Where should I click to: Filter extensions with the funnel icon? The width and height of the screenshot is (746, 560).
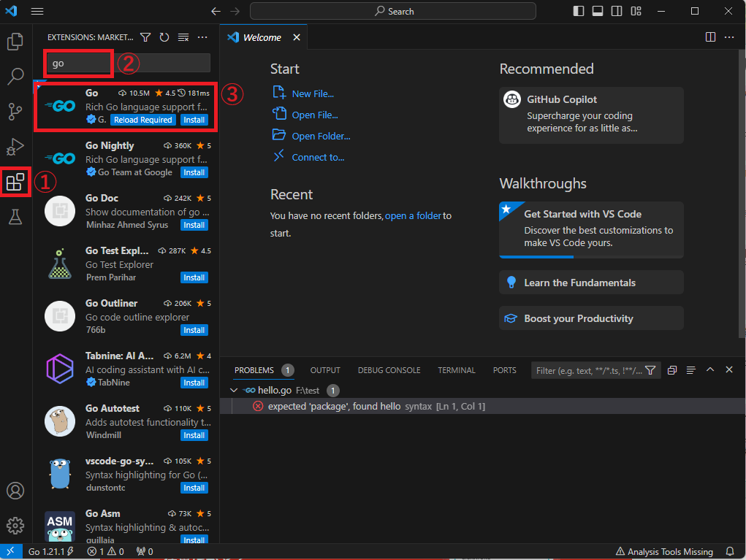click(145, 37)
